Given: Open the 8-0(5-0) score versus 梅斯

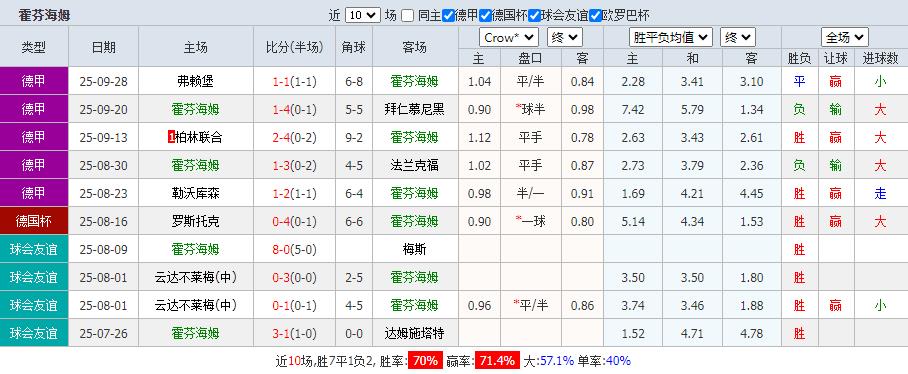Looking at the screenshot, I should [x=294, y=250].
